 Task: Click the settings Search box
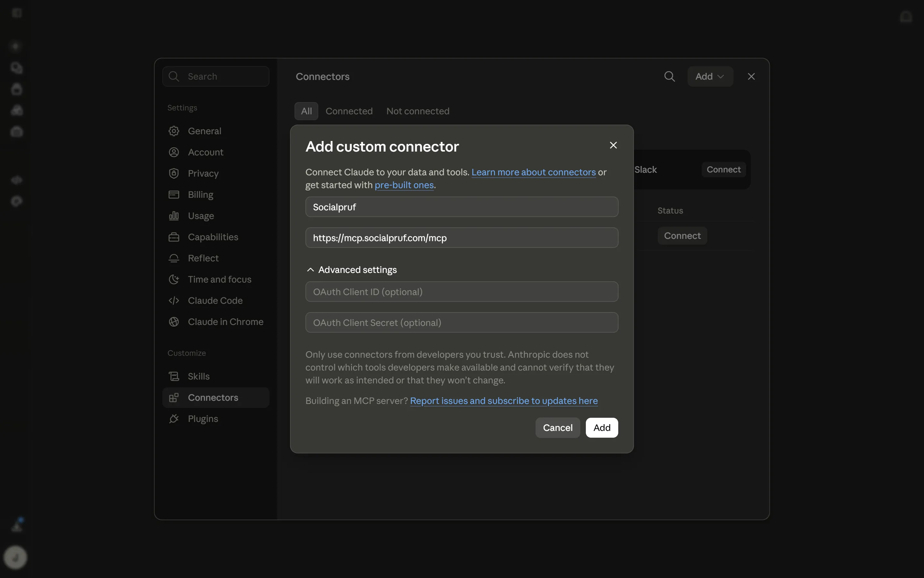pos(216,76)
